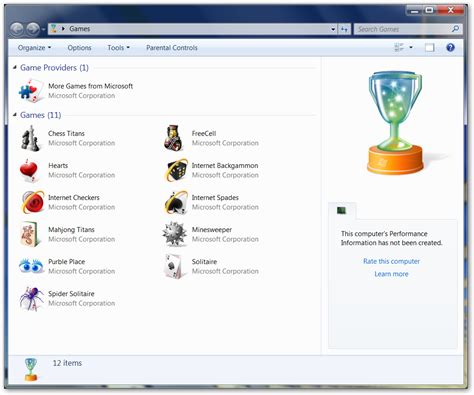Click the Help question mark icon
Screen dimensions: 474x395
point(450,48)
